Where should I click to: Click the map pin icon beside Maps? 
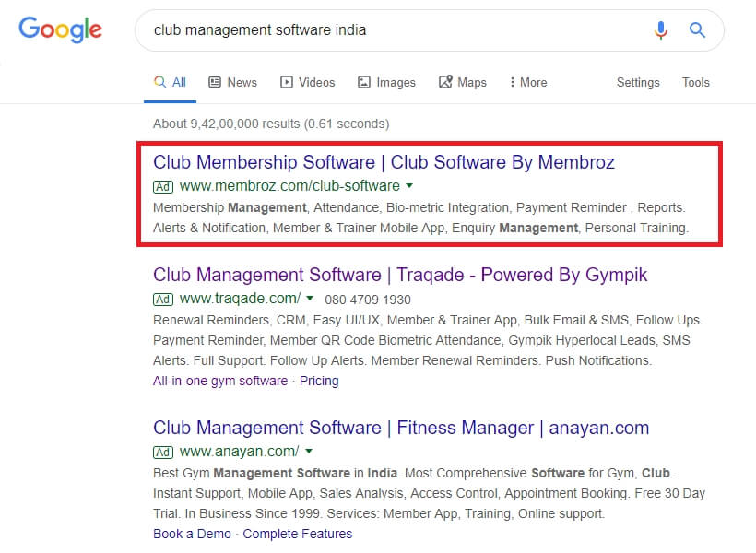click(445, 82)
